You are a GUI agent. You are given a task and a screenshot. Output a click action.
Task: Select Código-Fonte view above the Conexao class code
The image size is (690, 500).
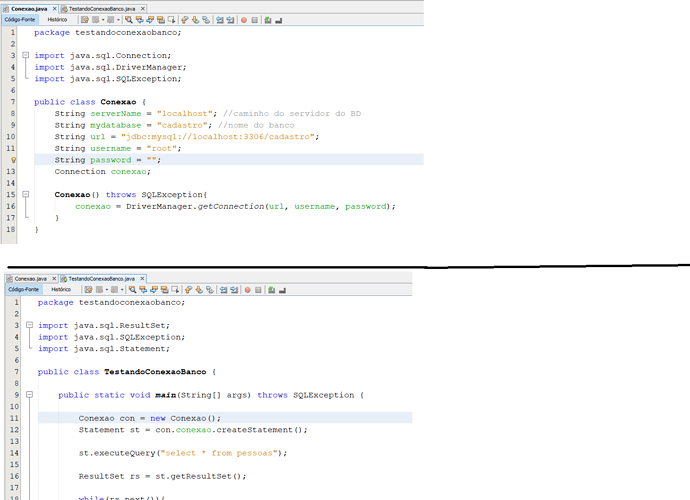(20, 19)
